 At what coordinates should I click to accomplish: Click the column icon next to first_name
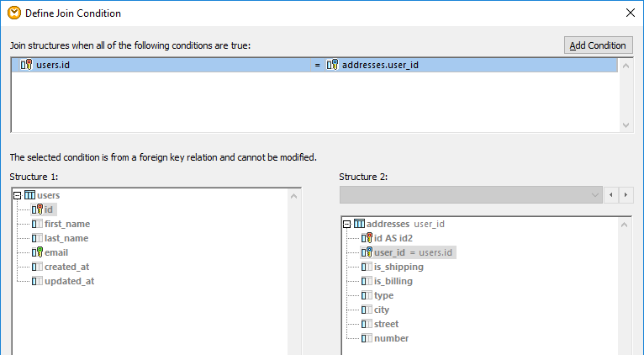pyautogui.click(x=37, y=224)
